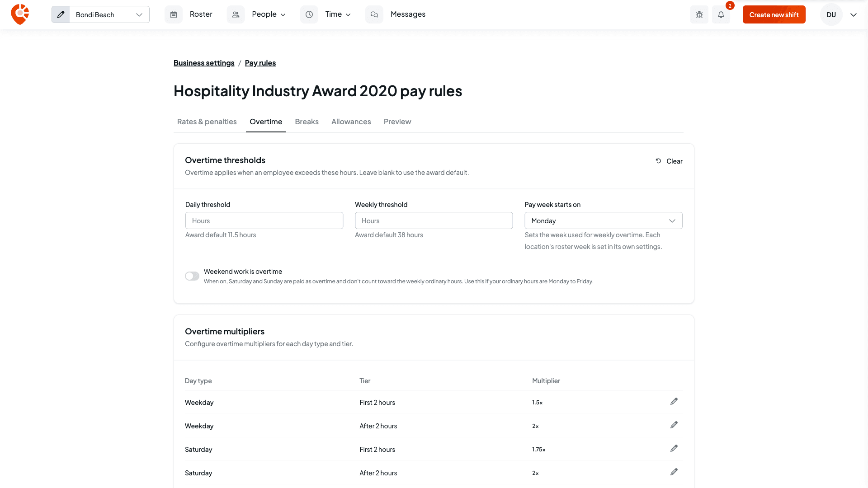Click the Roster calendar icon
This screenshot has width=868, height=488.
click(174, 14)
